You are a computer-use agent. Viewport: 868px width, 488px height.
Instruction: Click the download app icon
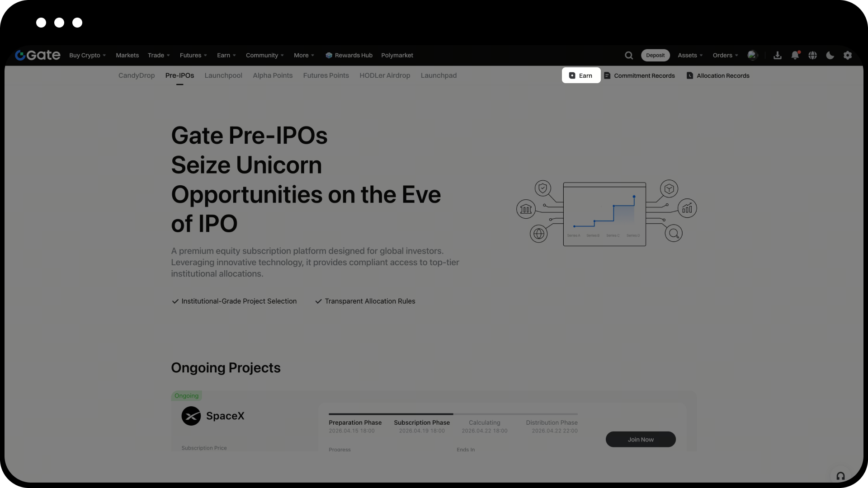click(778, 55)
